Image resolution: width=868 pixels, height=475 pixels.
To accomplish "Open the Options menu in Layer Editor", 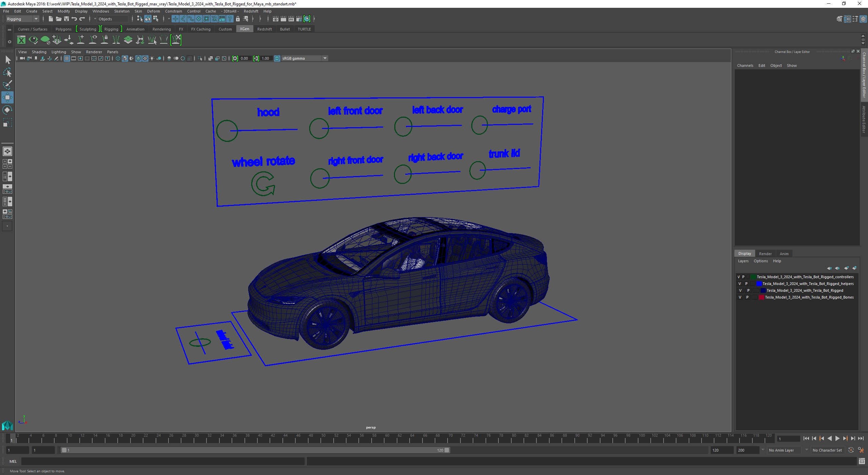I will (761, 261).
